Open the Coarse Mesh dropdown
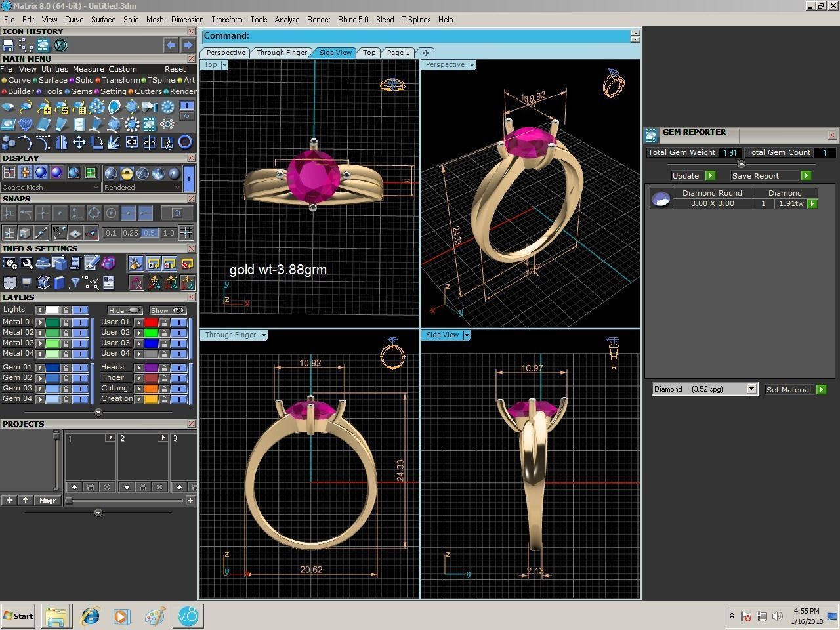 click(x=51, y=188)
